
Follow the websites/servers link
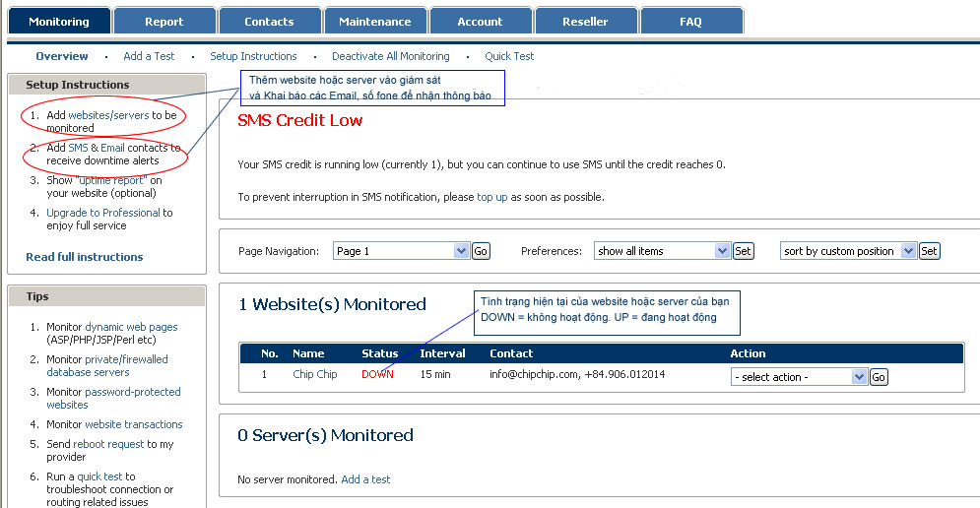click(108, 115)
